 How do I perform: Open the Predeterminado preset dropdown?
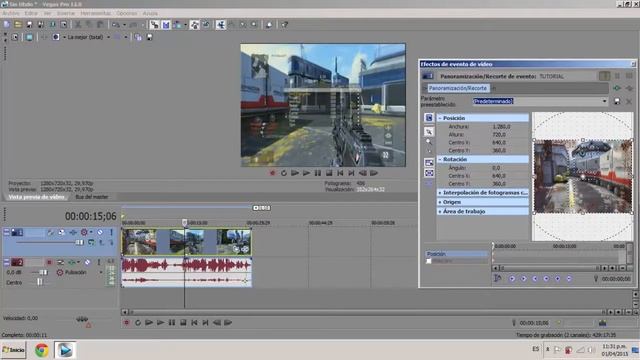click(x=604, y=101)
